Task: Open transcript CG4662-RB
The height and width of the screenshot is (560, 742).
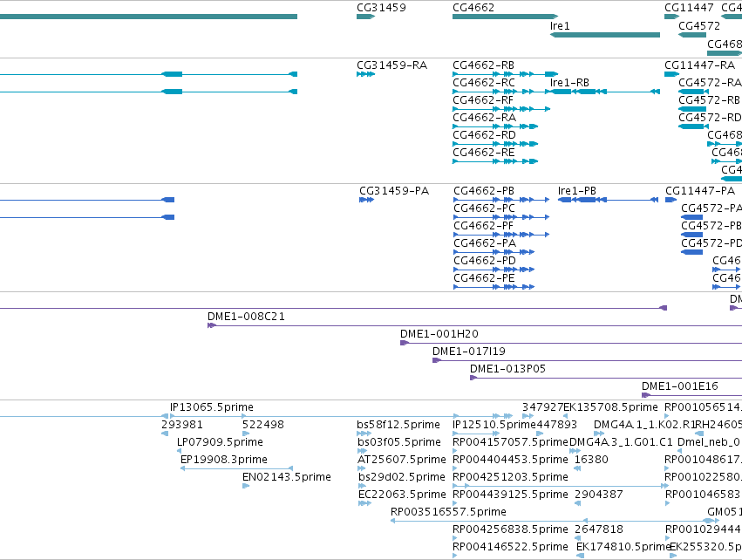Action: 483,65
